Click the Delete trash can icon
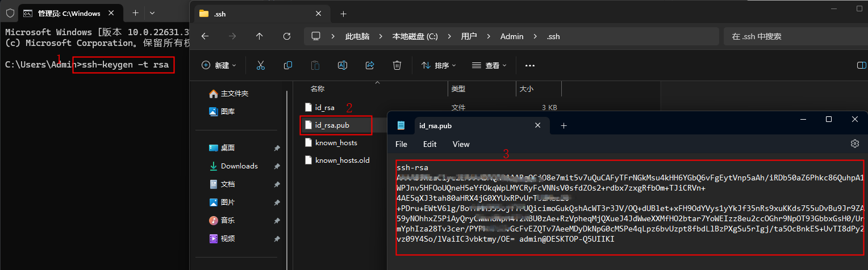Viewport: 868px width, 270px height. pos(397,65)
